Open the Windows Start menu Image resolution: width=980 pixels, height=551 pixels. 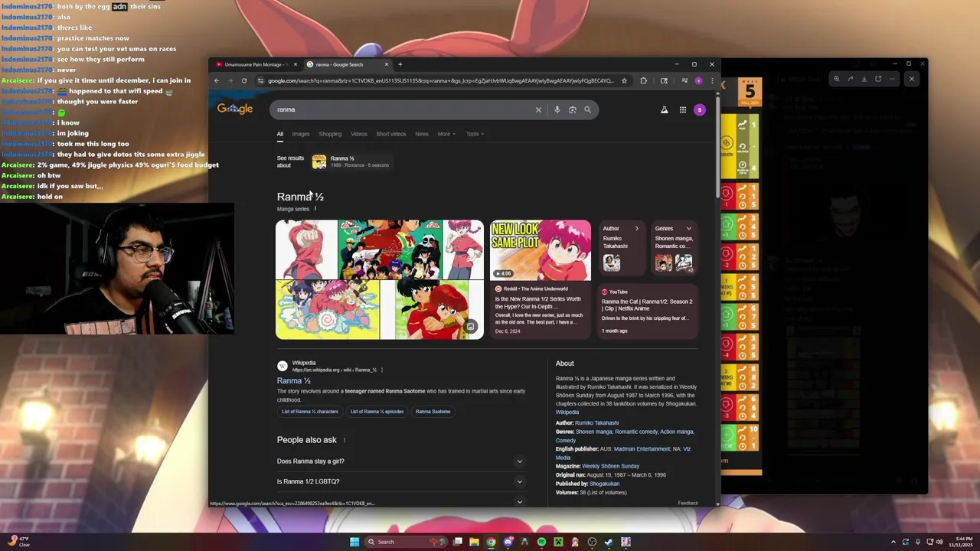(354, 542)
